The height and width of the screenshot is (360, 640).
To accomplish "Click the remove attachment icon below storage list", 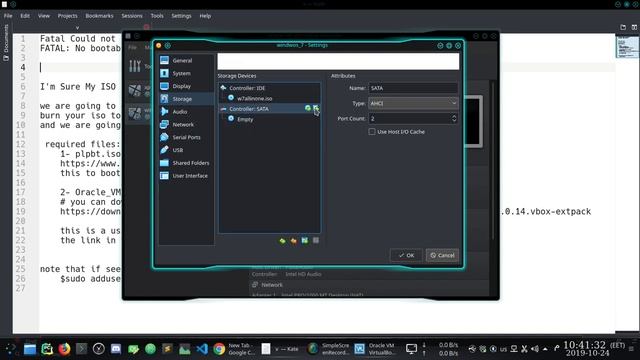I will tap(316, 240).
